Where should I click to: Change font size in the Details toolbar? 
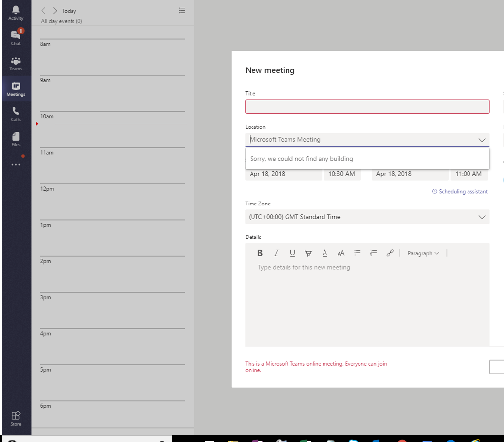[x=341, y=253]
